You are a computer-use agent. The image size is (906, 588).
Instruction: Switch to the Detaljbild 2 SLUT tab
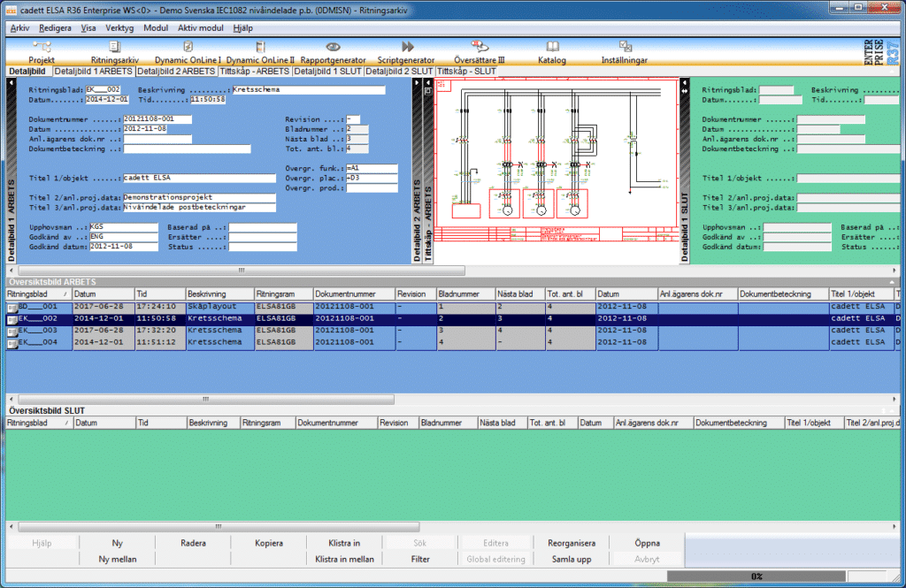pos(399,72)
